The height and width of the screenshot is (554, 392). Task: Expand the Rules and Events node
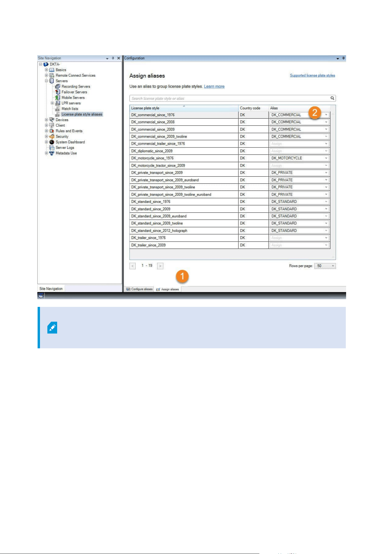point(46,131)
